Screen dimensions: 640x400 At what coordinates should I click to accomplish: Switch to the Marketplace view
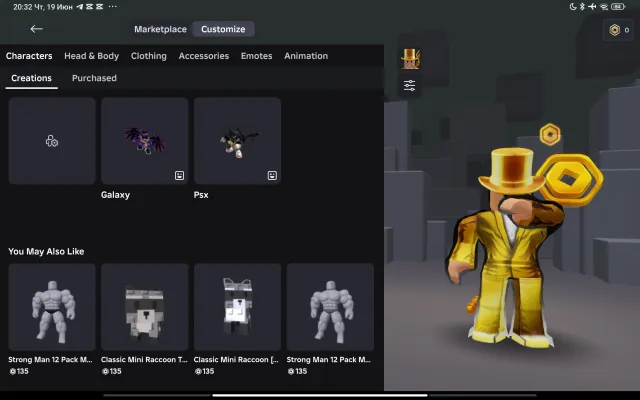pos(160,29)
